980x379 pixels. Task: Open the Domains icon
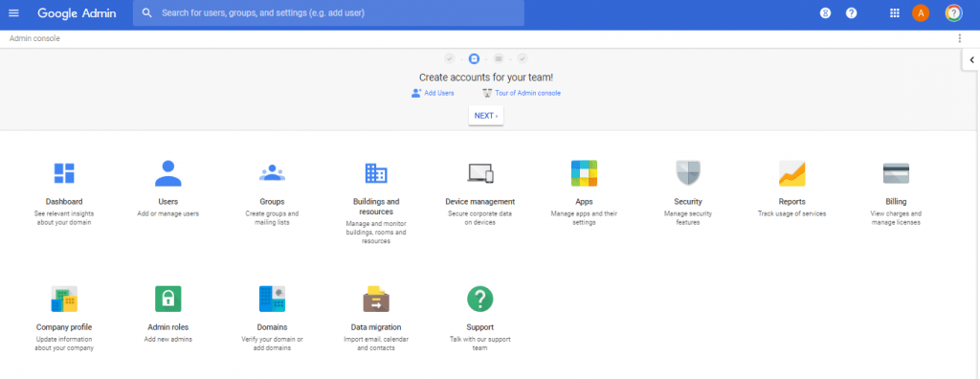point(272,299)
